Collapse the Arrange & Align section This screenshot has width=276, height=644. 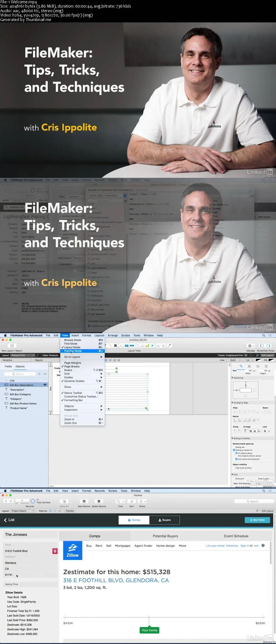tap(232, 403)
